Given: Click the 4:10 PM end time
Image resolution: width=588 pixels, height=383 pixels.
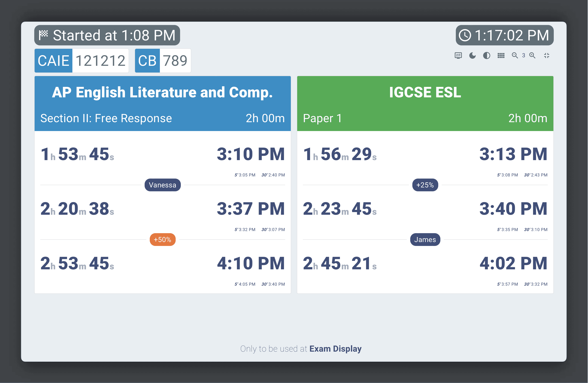Looking at the screenshot, I should (x=251, y=263).
